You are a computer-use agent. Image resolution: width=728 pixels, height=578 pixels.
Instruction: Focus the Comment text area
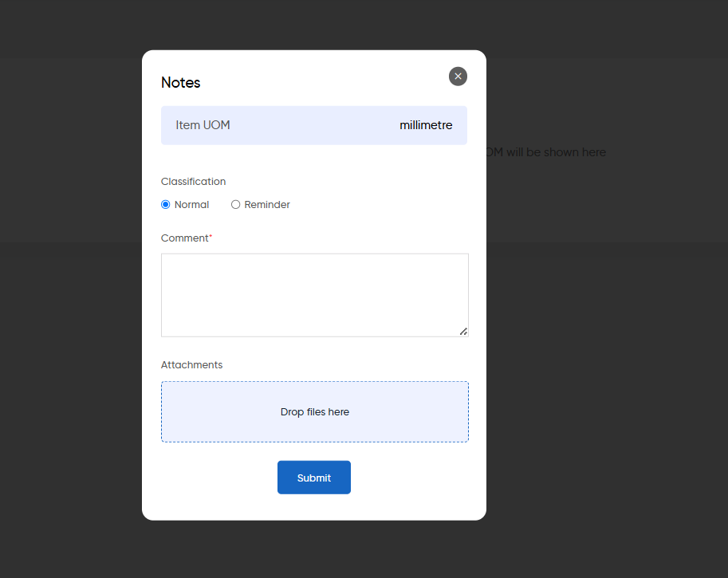(315, 295)
